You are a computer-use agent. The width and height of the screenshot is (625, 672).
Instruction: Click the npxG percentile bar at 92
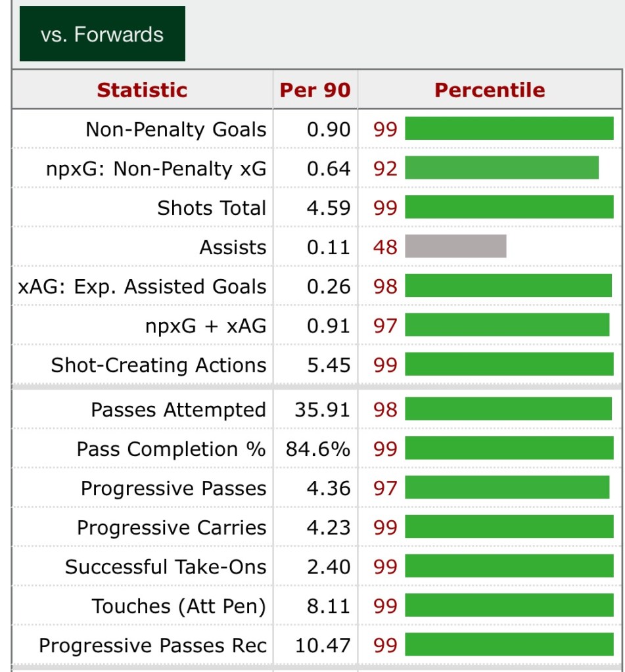pos(501,169)
